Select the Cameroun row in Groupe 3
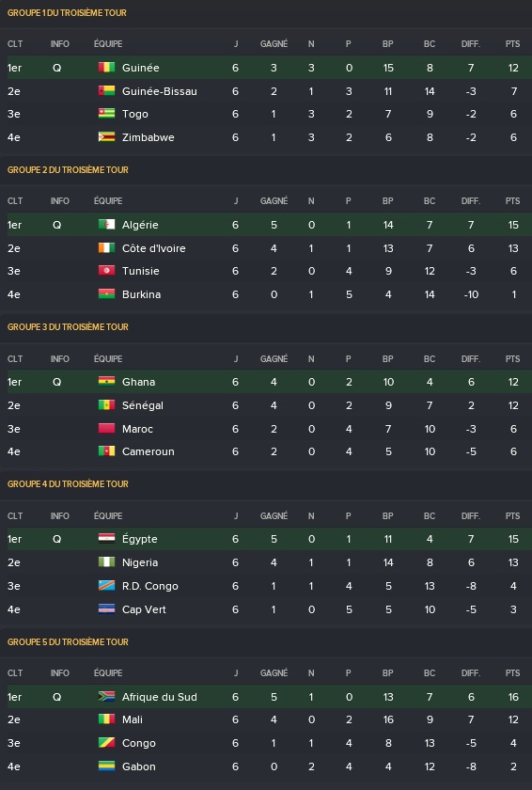Screen dimensions: 532x790 (x=266, y=451)
